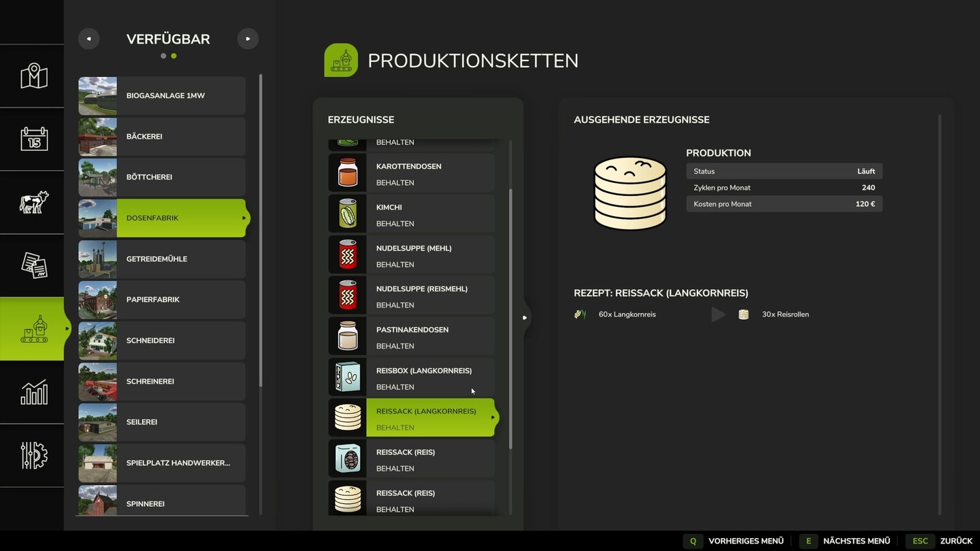Select Pastinakendosen product row
980x551 pixels.
412,336
